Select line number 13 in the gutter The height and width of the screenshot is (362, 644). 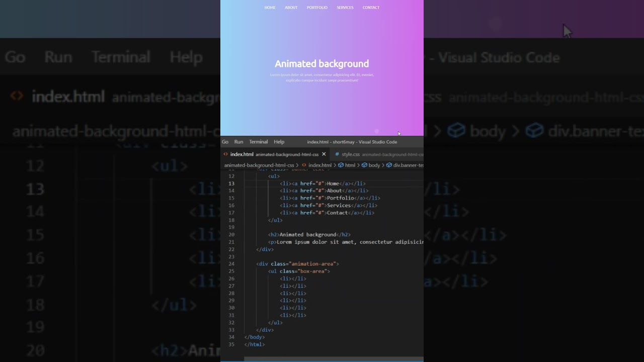pos(231,184)
